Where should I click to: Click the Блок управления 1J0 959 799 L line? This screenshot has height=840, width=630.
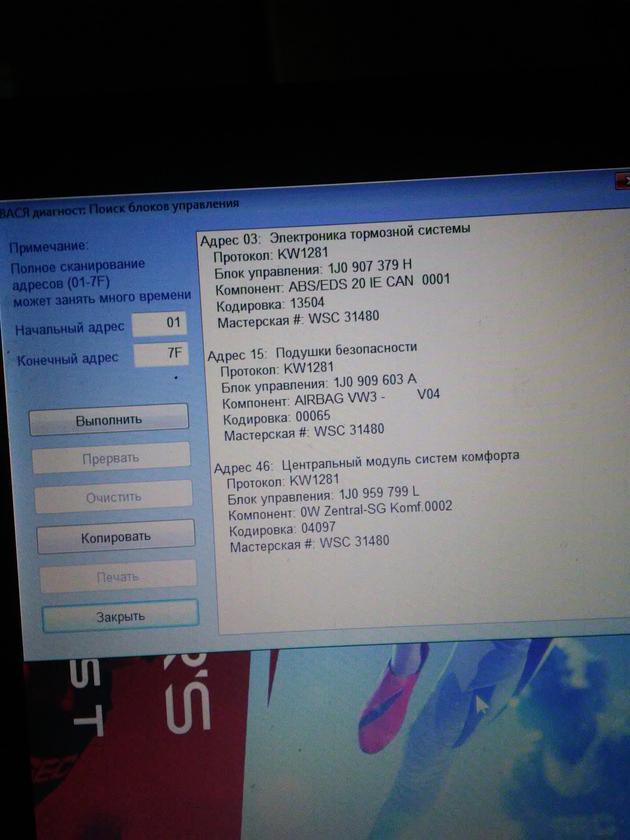pyautogui.click(x=323, y=496)
